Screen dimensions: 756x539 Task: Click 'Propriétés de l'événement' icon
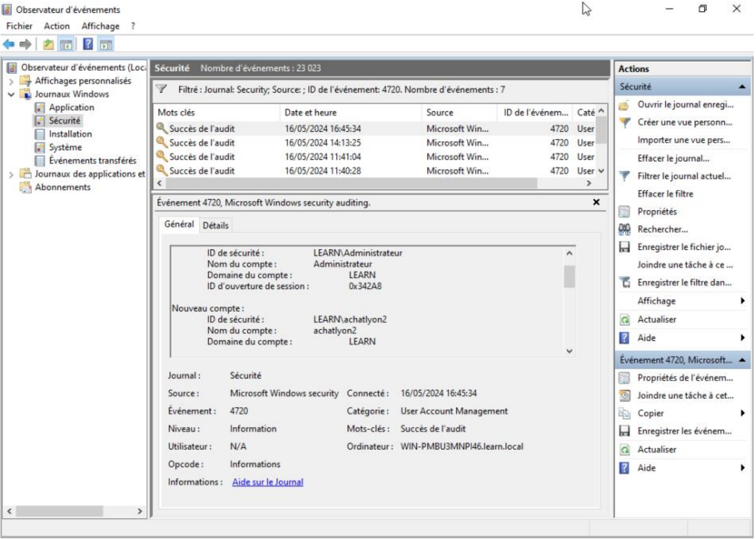point(625,378)
